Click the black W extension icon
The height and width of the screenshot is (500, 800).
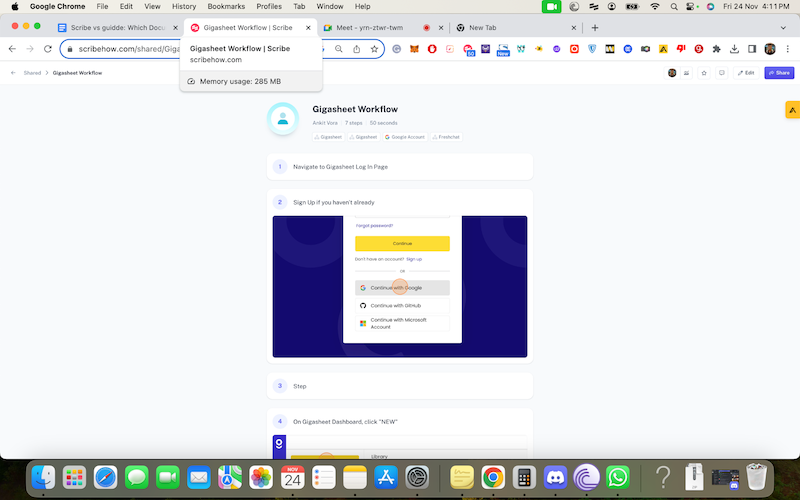point(610,49)
